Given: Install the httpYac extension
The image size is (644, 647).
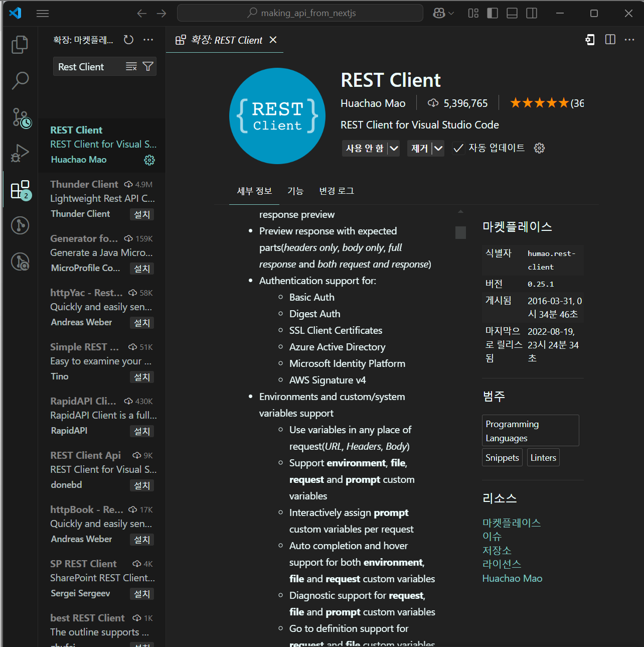Looking at the screenshot, I should (x=142, y=323).
